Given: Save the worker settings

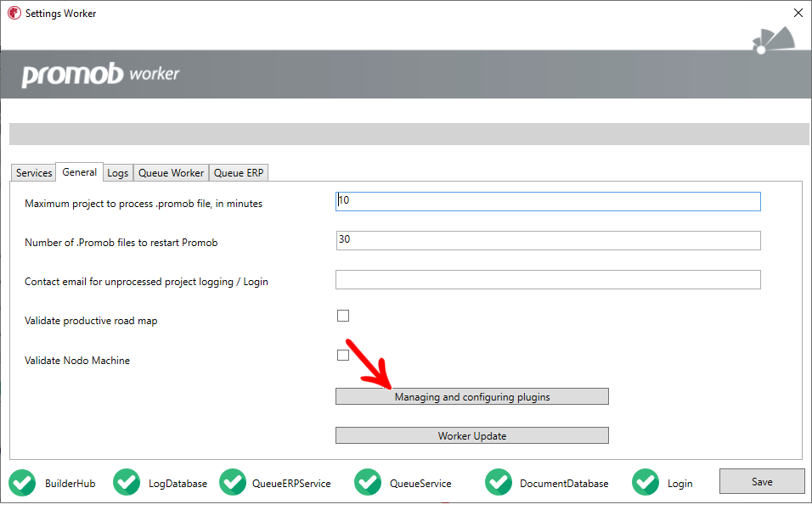Looking at the screenshot, I should coord(762,481).
